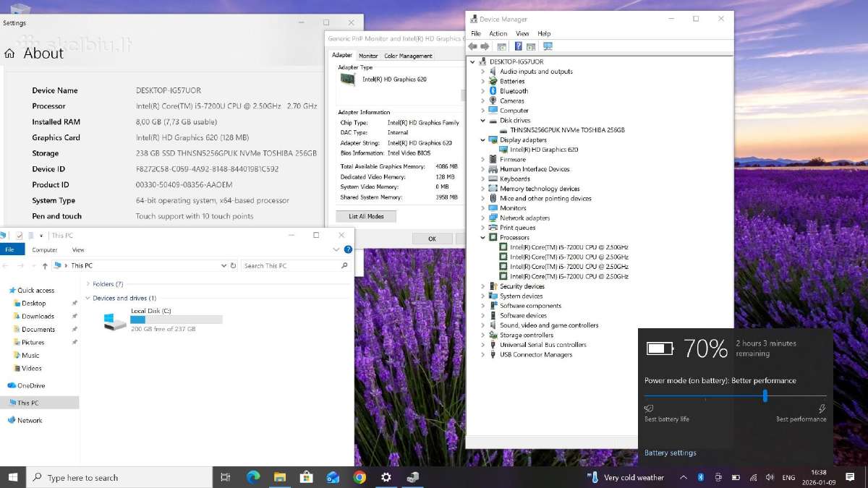
Task: Click the Local Disk (C:) drive icon
Action: coord(114,321)
